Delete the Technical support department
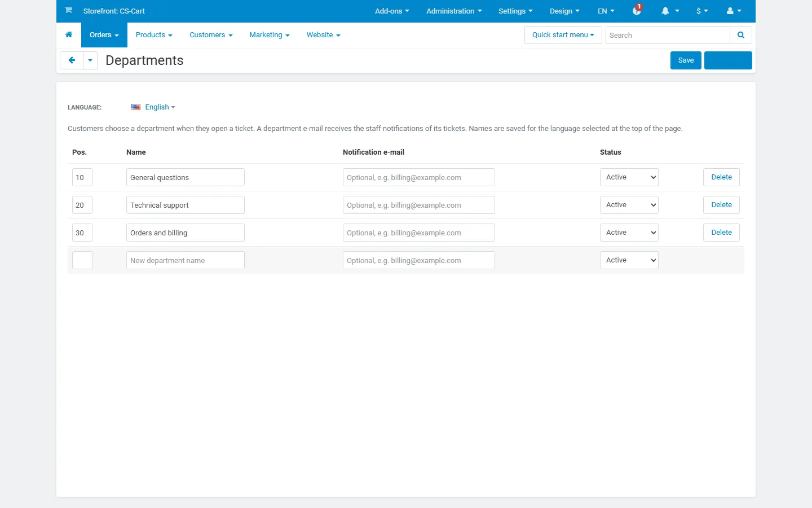This screenshot has height=508, width=812. click(x=721, y=205)
